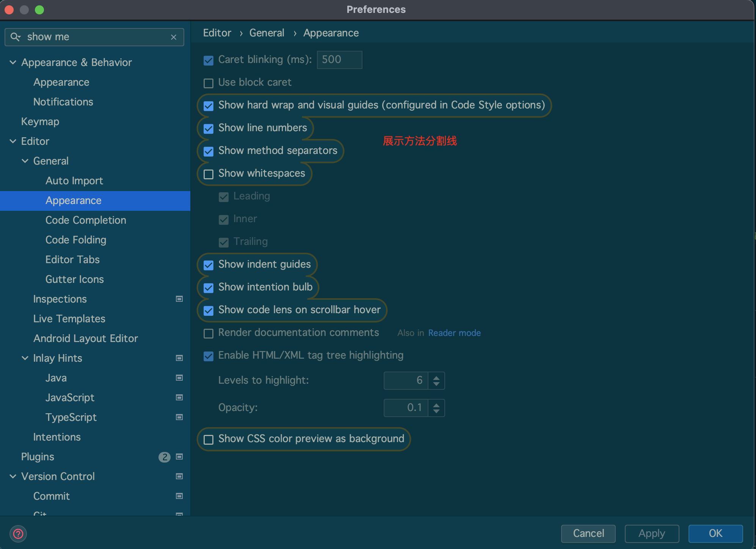Image resolution: width=756 pixels, height=549 pixels.
Task: Open the Reader mode link
Action: (x=454, y=333)
